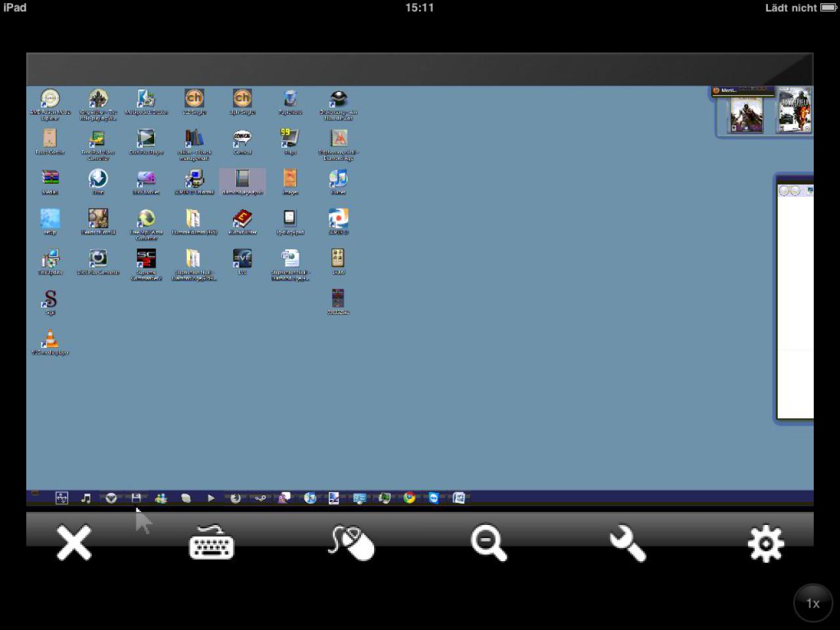
Task: Click the white window at right edge
Action: point(795,299)
